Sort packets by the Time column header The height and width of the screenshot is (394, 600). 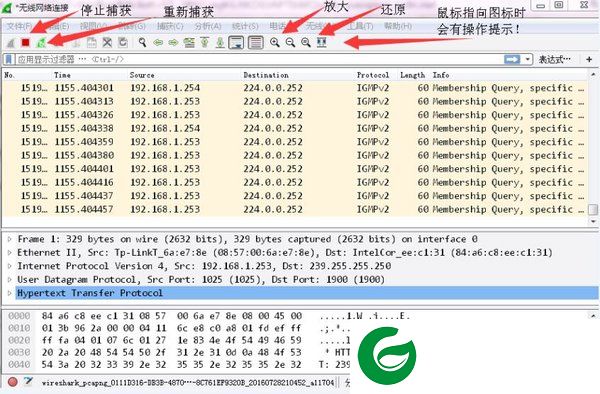(89, 75)
